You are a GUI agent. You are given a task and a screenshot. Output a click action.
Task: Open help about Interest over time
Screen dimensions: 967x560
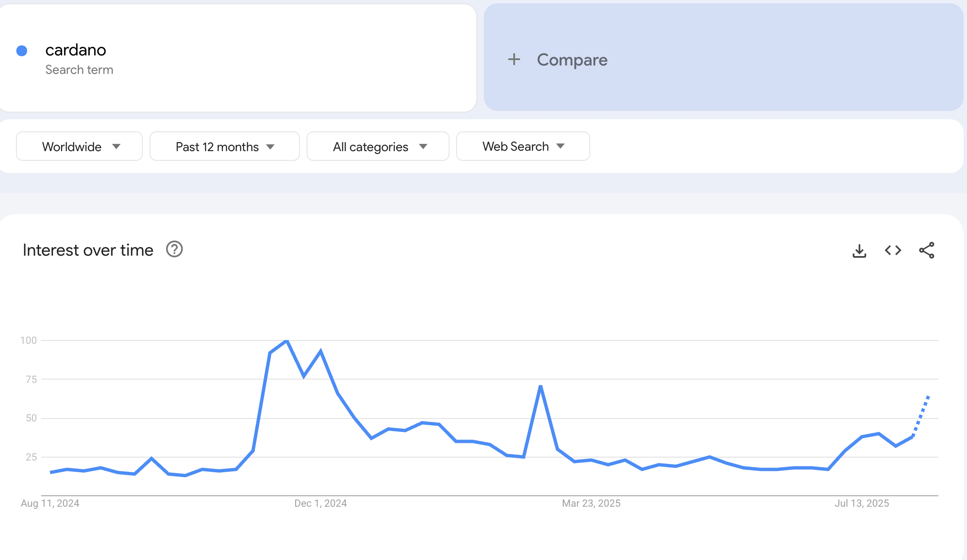coord(173,249)
